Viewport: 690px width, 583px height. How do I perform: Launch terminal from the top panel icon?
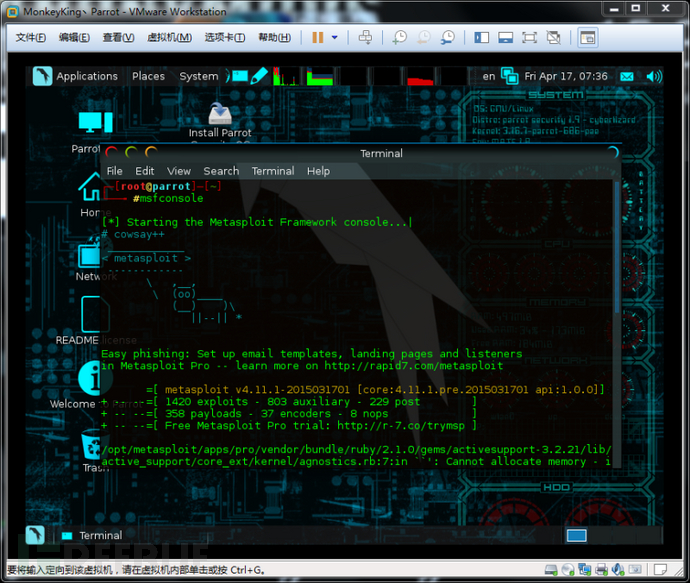click(x=240, y=76)
